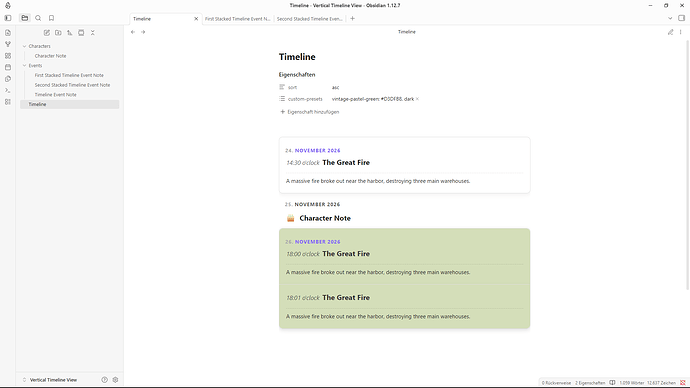This screenshot has width=690, height=388.
Task: Open The Great Fire 18:00 event
Action: point(346,254)
